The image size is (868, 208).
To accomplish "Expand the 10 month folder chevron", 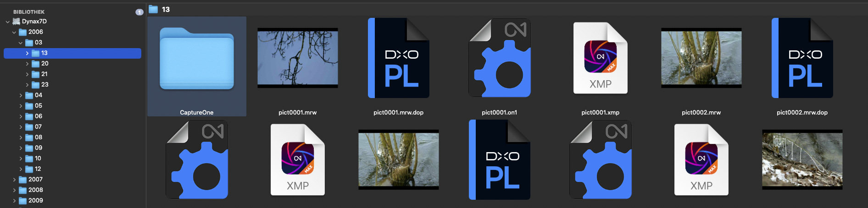I will point(21,159).
